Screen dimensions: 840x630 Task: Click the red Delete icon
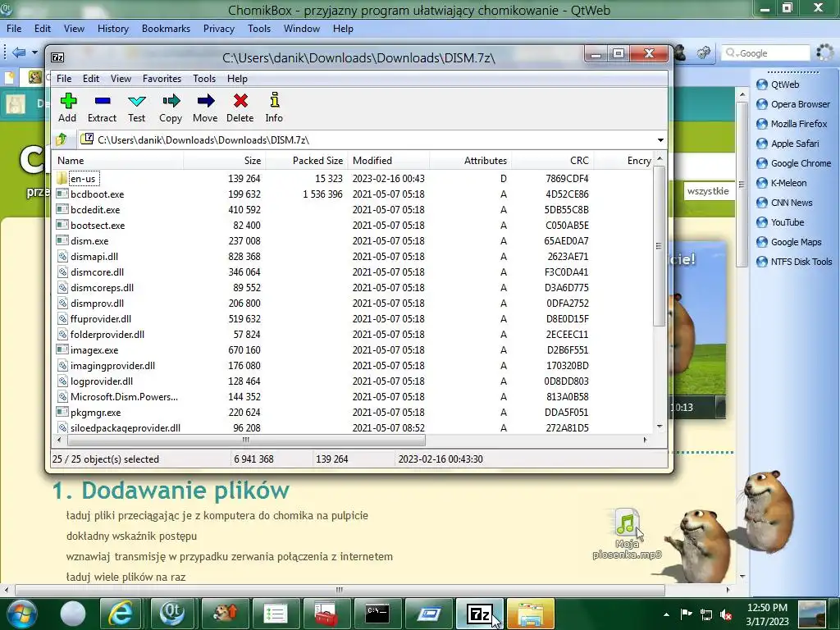point(240,107)
